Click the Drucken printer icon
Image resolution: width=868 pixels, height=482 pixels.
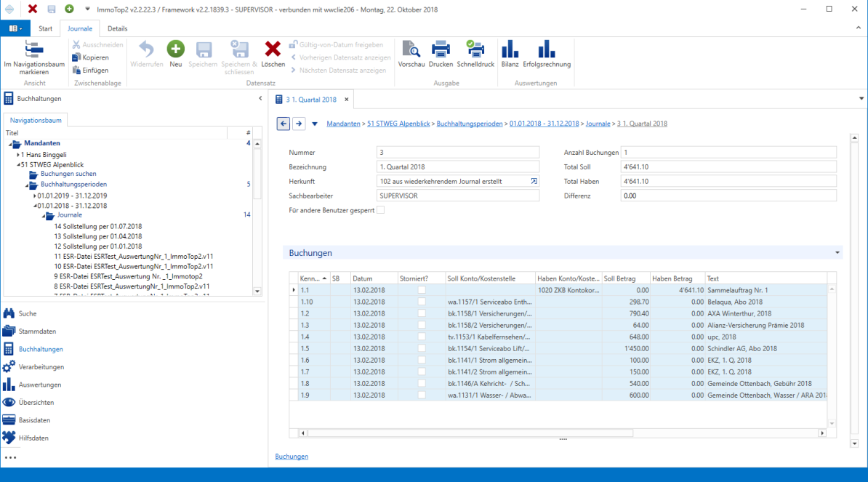pos(441,49)
